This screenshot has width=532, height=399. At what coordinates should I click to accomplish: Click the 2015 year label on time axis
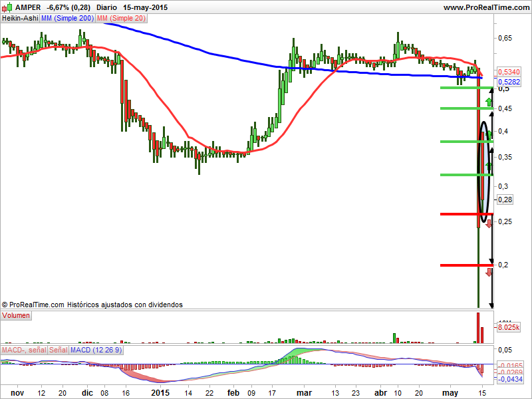[160, 393]
